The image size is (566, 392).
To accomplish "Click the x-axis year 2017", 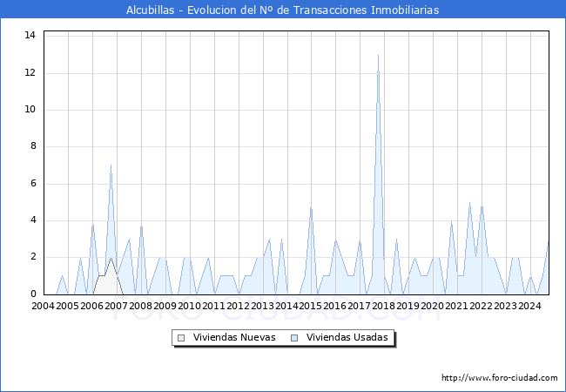I will 359,306.
